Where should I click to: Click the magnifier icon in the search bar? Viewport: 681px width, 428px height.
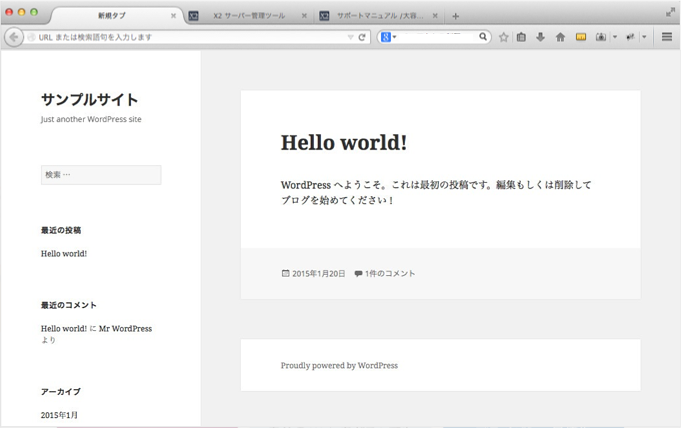coord(483,37)
